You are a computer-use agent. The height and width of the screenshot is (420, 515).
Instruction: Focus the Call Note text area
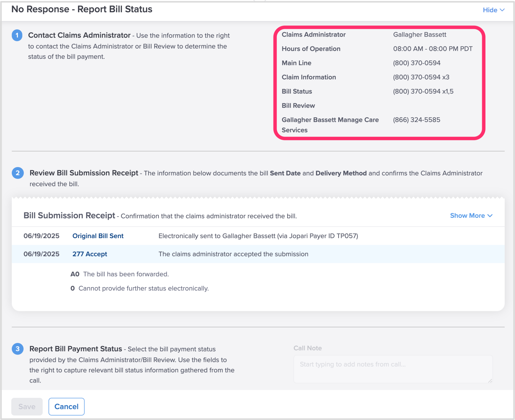tap(393, 369)
